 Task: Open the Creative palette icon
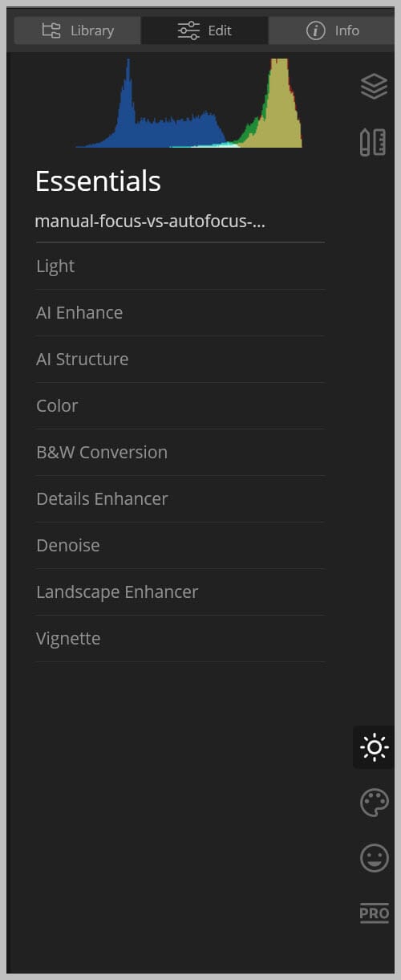click(374, 803)
